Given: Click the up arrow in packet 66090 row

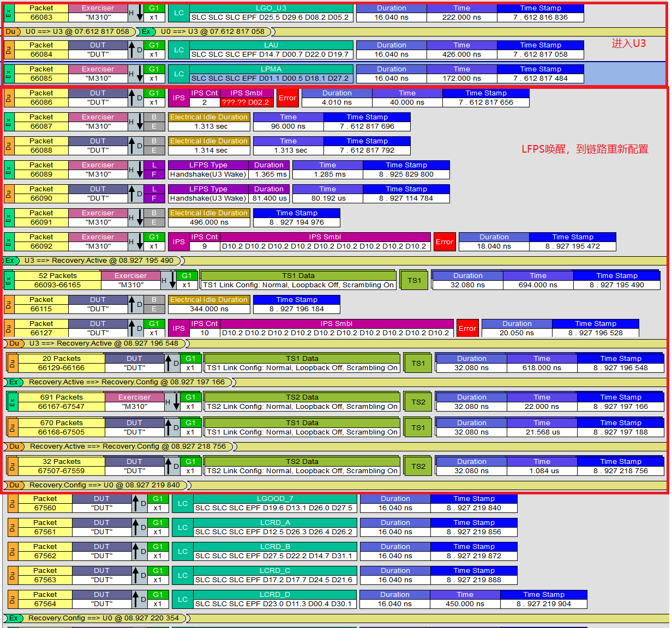Looking at the screenshot, I should (x=132, y=194).
